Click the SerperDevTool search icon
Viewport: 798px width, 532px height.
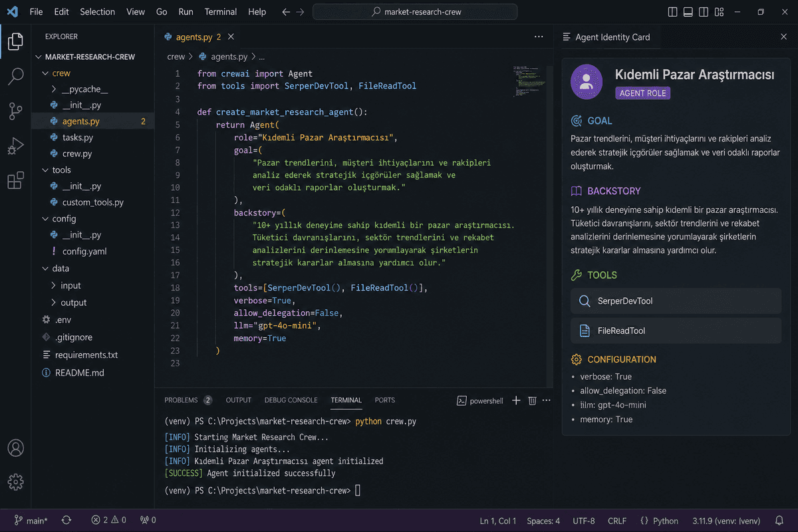[x=585, y=301]
